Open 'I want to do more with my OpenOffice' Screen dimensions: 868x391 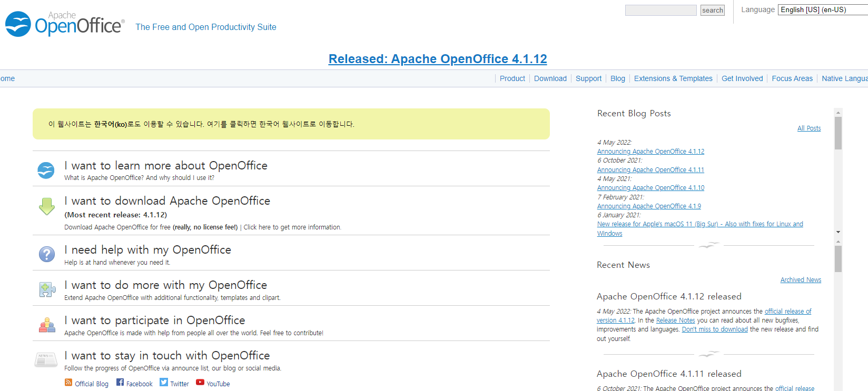click(165, 285)
